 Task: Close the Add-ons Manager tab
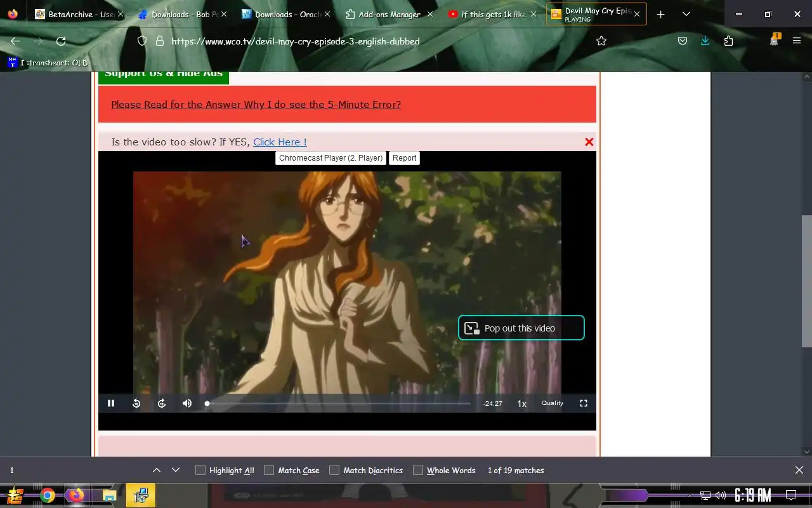point(430,14)
